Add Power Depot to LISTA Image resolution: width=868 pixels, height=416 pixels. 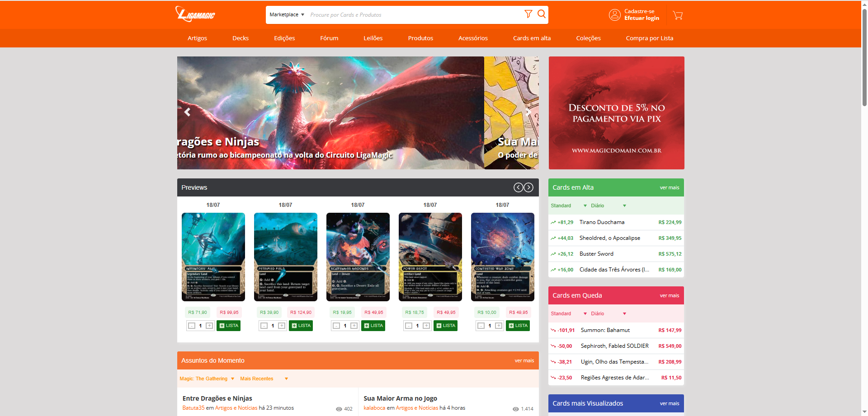445,326
